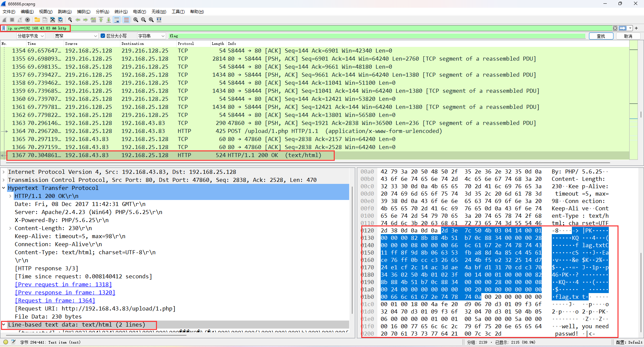Click the go to specified packet icon

coord(93,20)
